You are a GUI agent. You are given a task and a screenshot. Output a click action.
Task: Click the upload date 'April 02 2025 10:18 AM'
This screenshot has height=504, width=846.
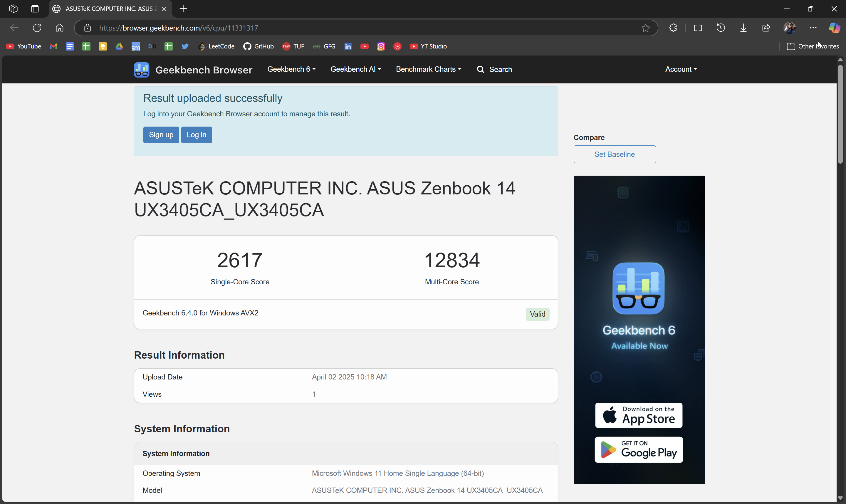[349, 377]
